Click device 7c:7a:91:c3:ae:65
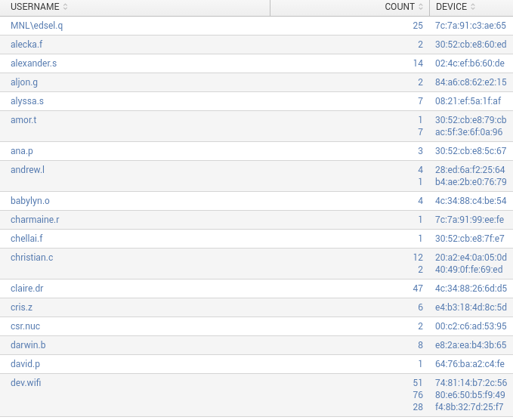513x420 pixels. (x=470, y=26)
